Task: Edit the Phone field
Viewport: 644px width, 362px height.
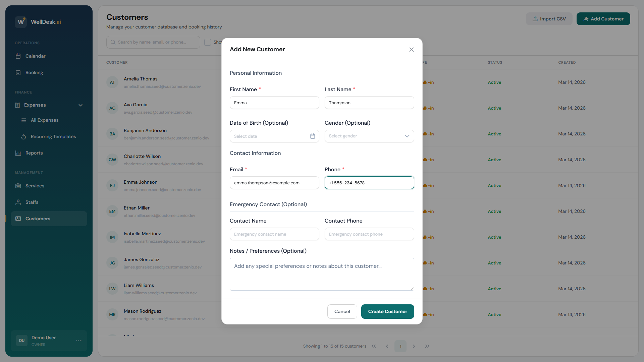Action: tap(369, 183)
